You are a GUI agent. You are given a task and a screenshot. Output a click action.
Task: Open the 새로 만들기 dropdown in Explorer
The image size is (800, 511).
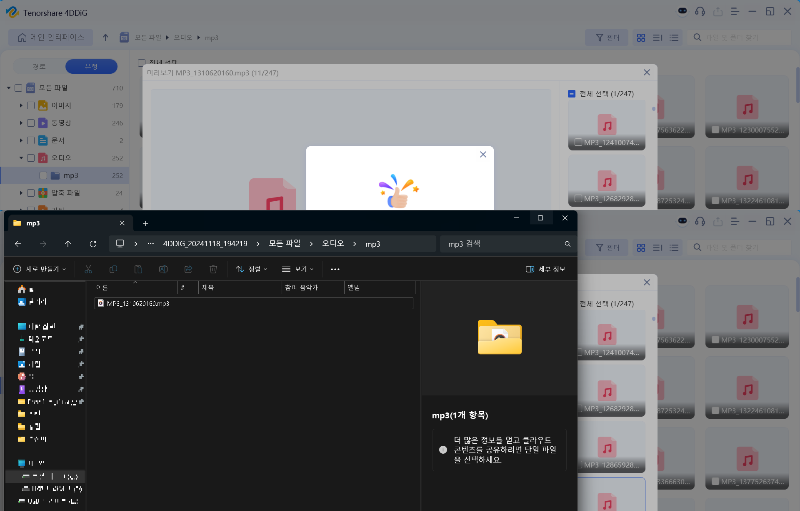click(40, 269)
